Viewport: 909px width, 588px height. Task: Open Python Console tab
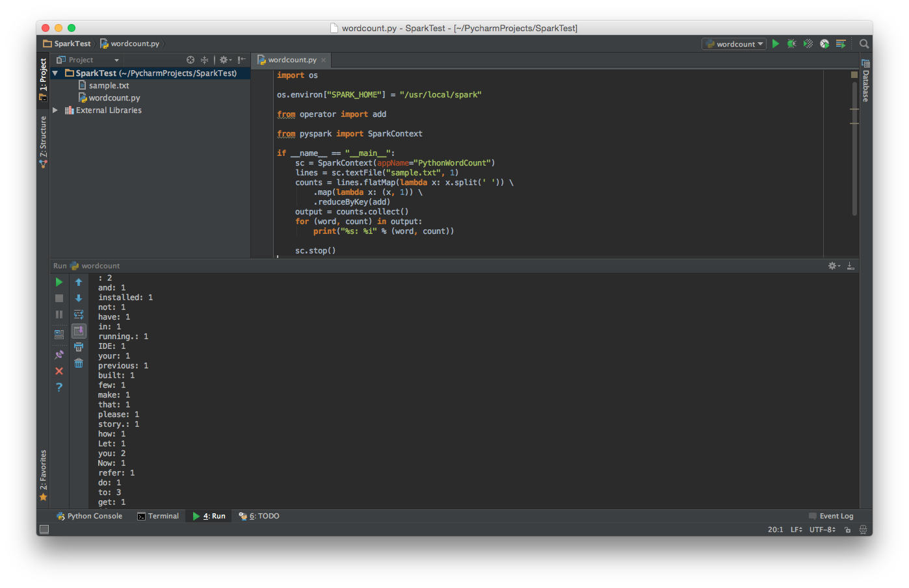[x=89, y=516]
